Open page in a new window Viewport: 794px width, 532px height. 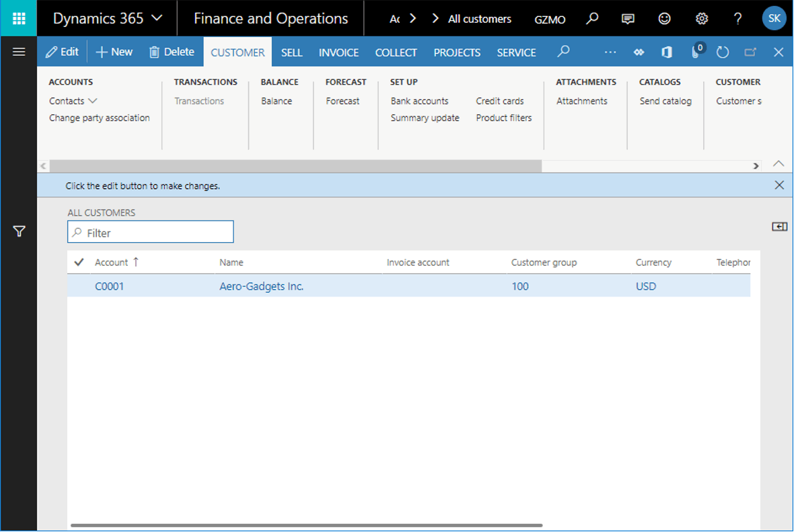pos(750,52)
